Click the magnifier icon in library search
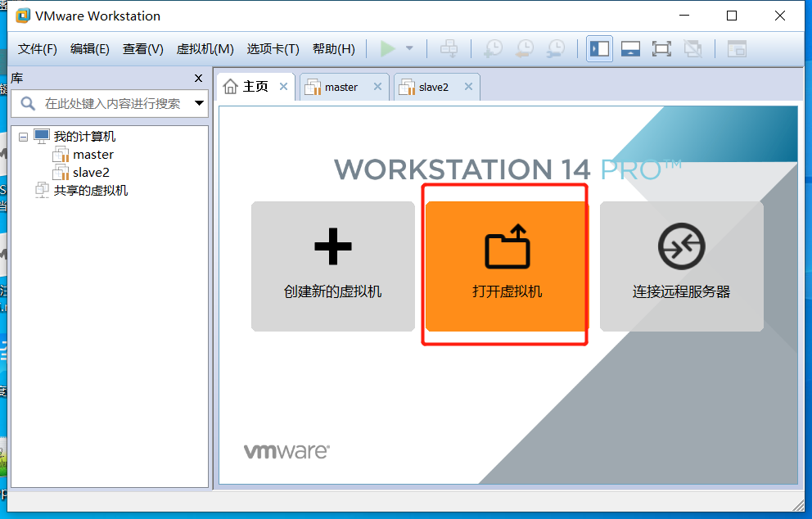This screenshot has height=519, width=812. (28, 104)
